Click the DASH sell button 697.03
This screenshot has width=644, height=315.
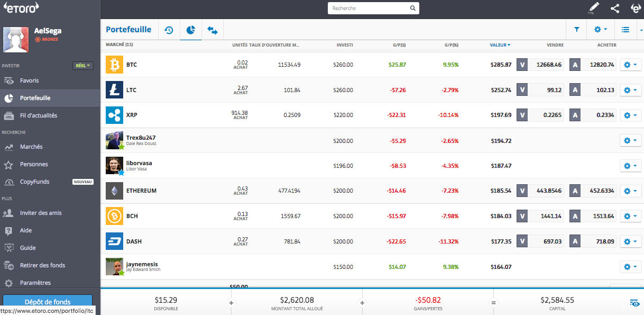click(x=540, y=241)
